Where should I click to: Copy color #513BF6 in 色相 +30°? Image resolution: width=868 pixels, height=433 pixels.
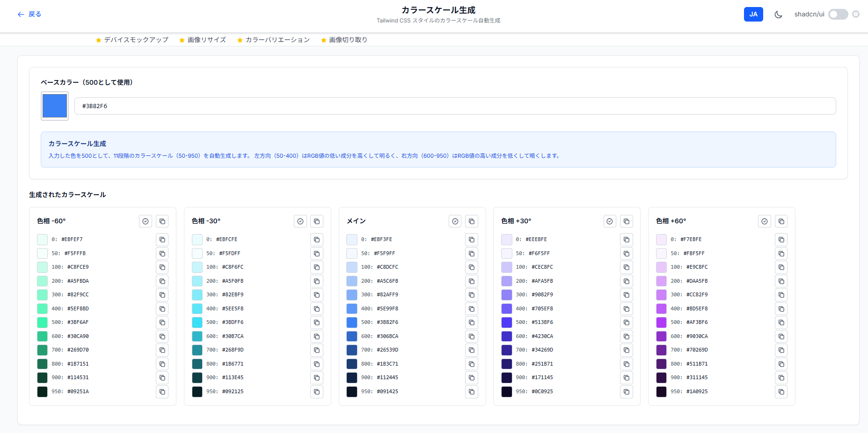pos(627,323)
